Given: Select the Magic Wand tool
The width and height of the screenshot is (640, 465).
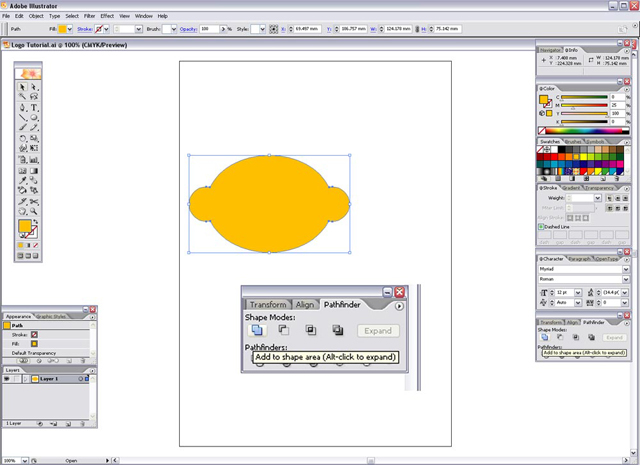Looking at the screenshot, I should [x=22, y=96].
